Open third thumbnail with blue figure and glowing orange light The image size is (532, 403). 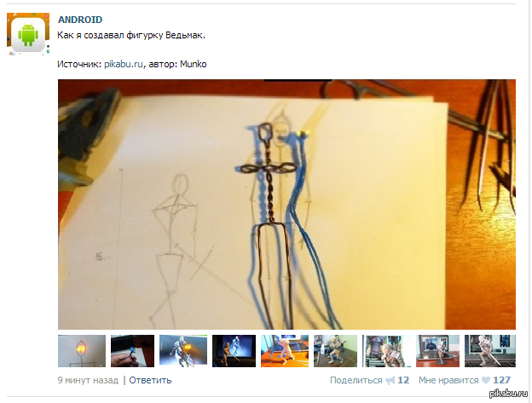tap(183, 351)
